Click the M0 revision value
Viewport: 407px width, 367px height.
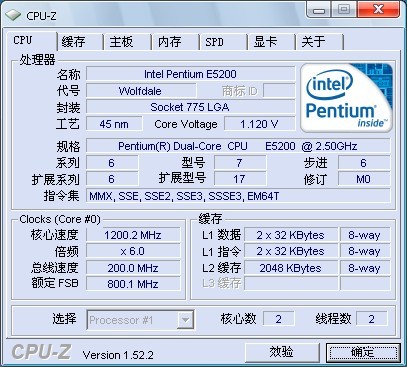[x=364, y=179]
